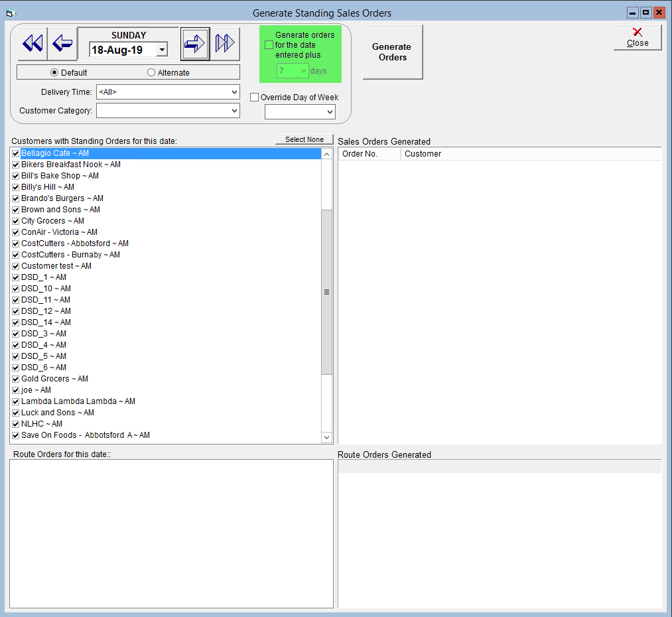The height and width of the screenshot is (617, 672).
Task: Enable Generate orders for date plus days
Action: pyautogui.click(x=269, y=44)
